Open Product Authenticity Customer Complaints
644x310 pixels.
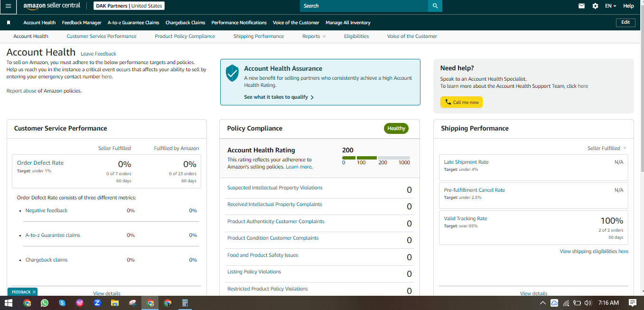click(276, 221)
